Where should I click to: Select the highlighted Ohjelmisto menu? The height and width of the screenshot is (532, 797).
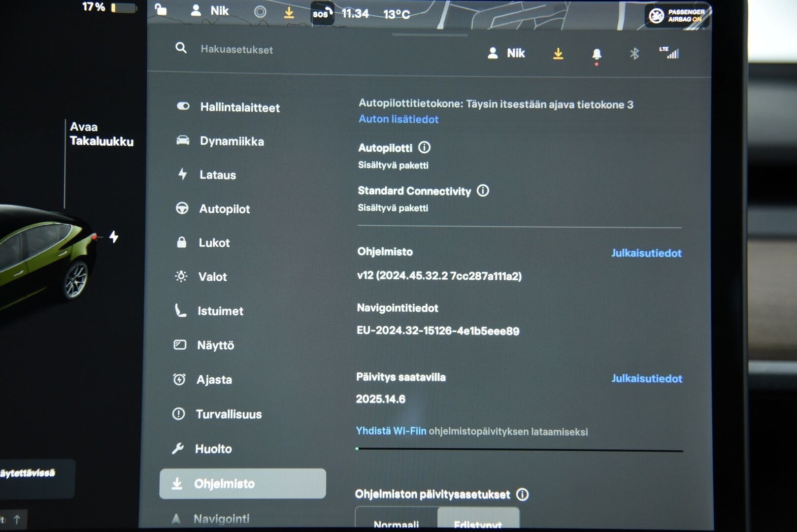coord(242,483)
